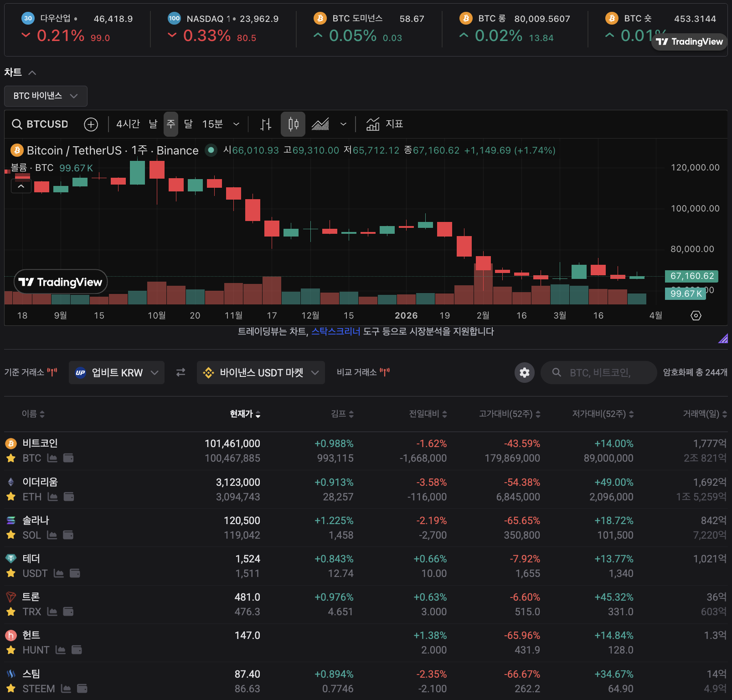Image resolution: width=732 pixels, height=700 pixels.
Task: Sort by 거래액(일) column header
Action: [705, 414]
